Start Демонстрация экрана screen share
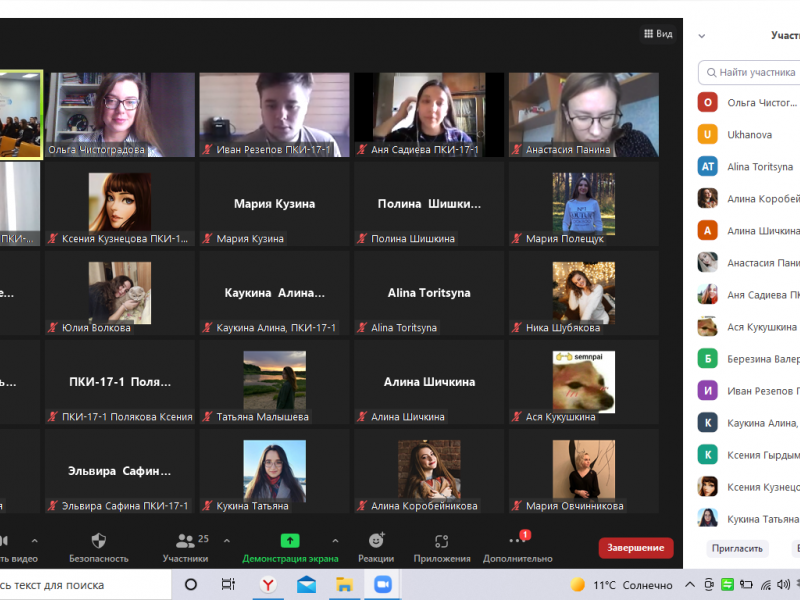The width and height of the screenshot is (800, 600). pos(290,541)
